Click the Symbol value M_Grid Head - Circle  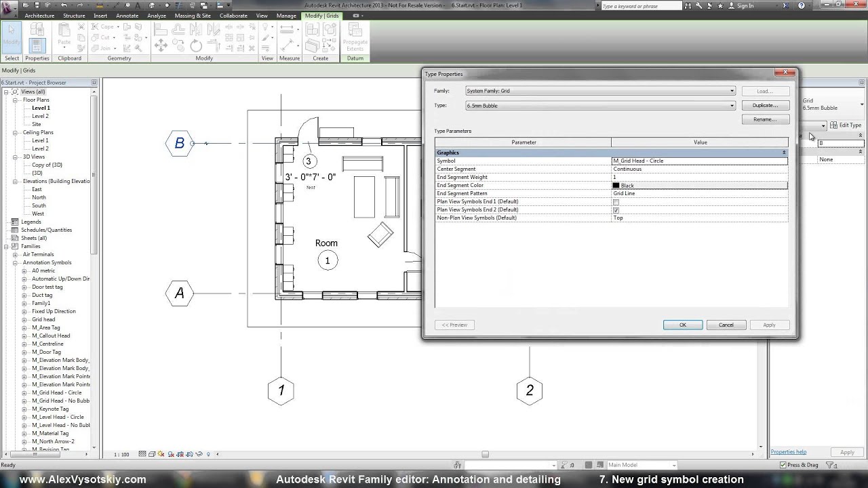700,161
